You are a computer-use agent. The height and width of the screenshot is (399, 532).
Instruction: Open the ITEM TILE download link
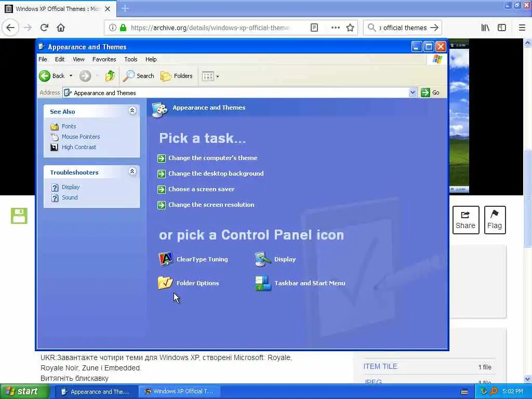pyautogui.click(x=380, y=366)
